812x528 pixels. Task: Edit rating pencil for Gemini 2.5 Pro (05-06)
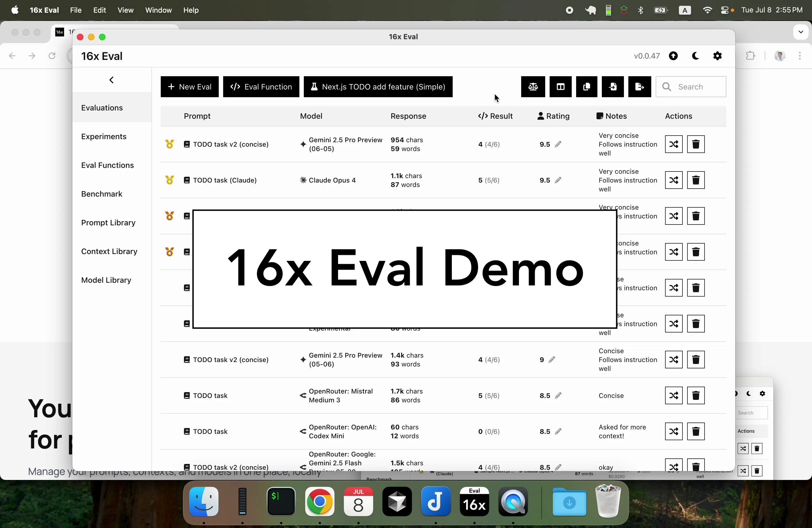click(552, 360)
